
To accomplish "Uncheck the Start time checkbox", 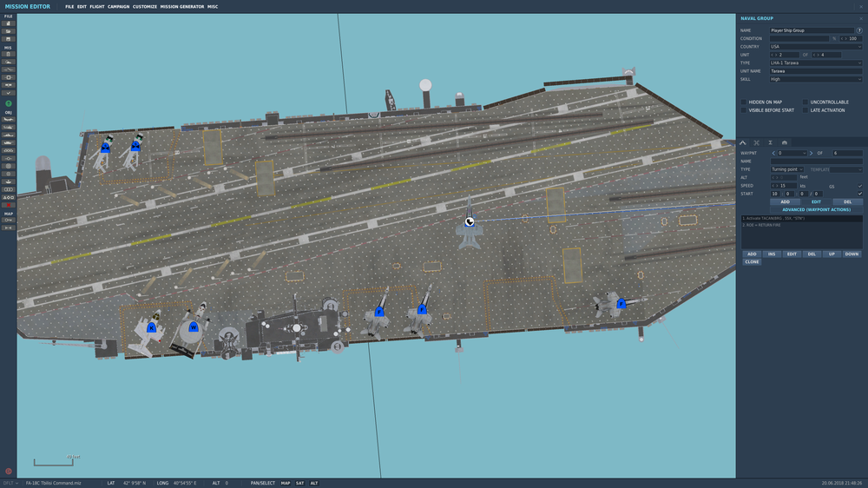I will coord(859,194).
